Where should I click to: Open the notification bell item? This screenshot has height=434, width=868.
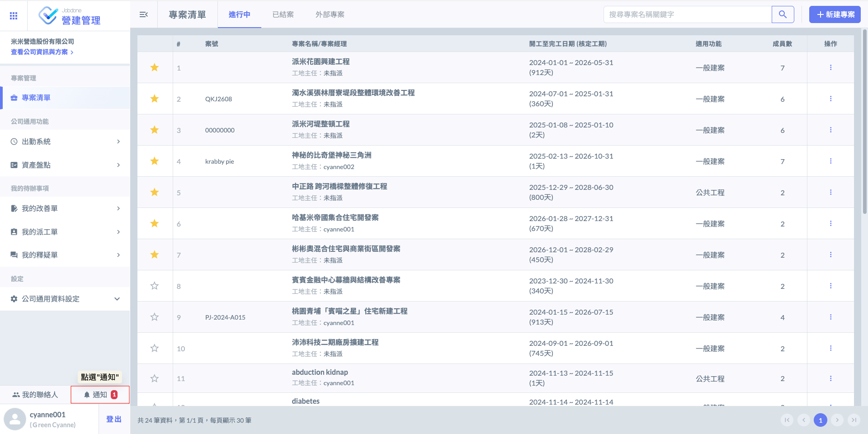click(x=100, y=395)
